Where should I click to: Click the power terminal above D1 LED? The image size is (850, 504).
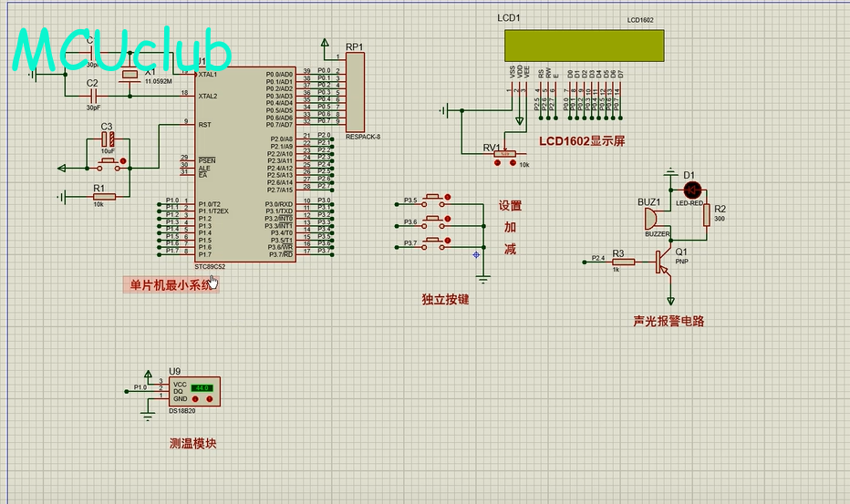(670, 173)
